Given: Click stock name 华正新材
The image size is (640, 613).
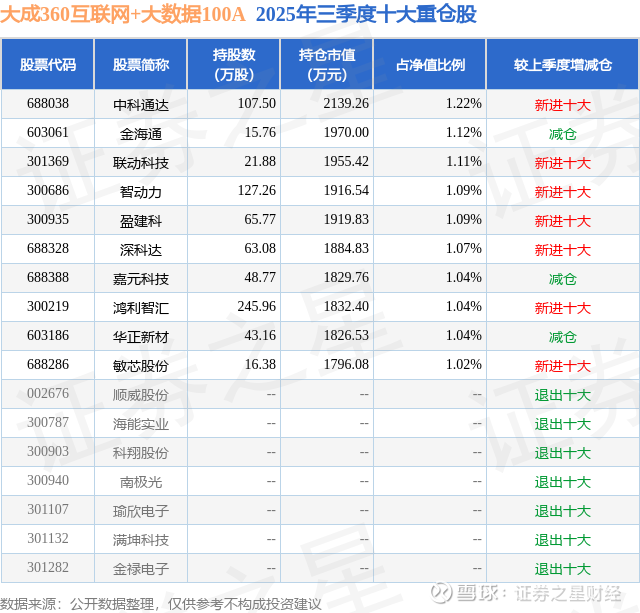Looking at the screenshot, I should tap(141, 337).
